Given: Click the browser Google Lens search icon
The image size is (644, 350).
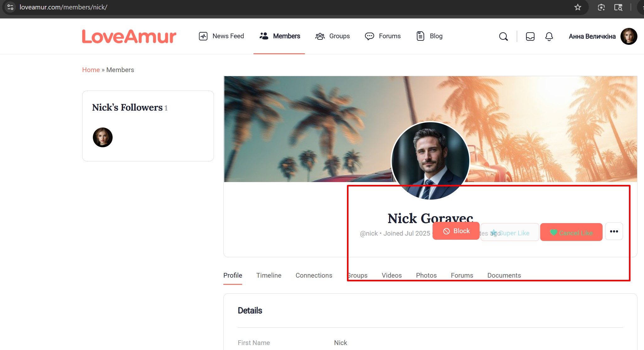Looking at the screenshot, I should (618, 7).
